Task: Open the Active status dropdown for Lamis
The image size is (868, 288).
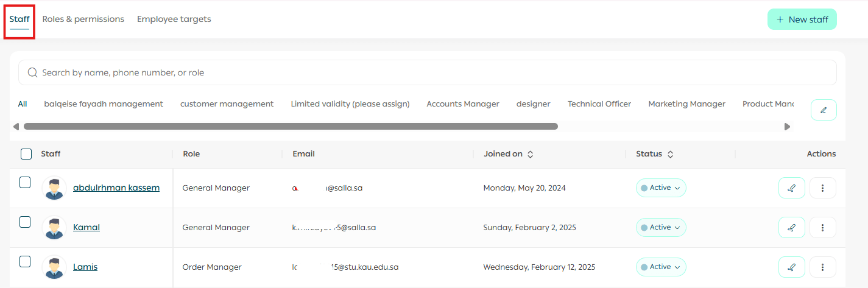Action: click(661, 267)
